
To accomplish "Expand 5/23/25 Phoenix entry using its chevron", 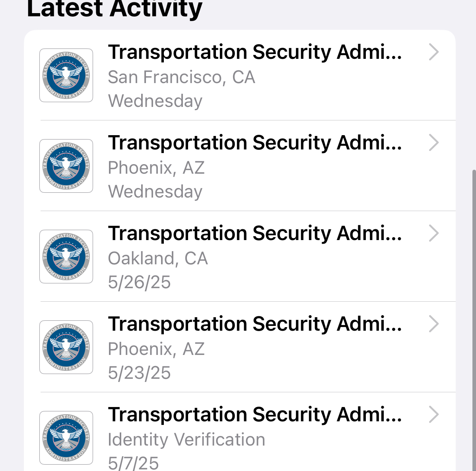I will pos(434,324).
